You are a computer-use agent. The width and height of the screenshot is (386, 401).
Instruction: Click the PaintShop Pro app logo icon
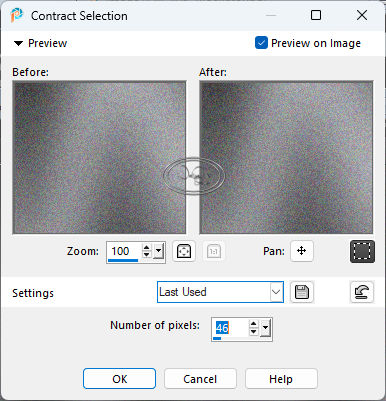(x=16, y=15)
